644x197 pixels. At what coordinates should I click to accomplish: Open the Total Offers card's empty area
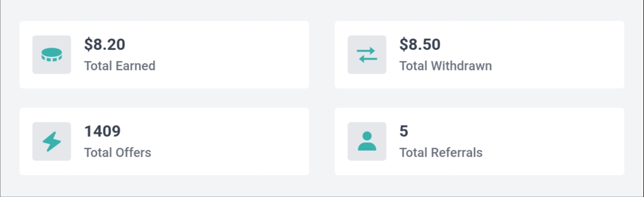(231, 141)
